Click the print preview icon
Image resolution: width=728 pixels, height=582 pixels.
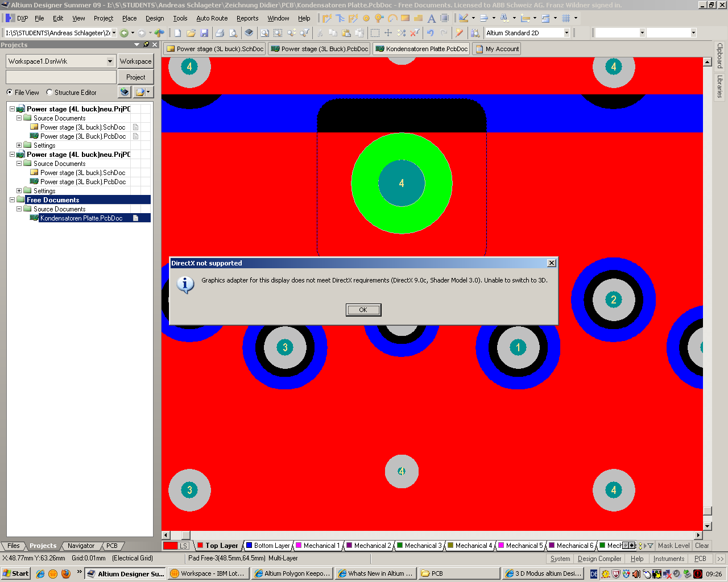click(x=233, y=33)
